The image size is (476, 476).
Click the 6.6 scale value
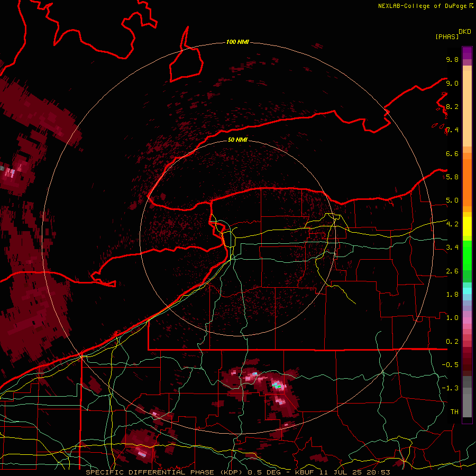tap(452, 153)
